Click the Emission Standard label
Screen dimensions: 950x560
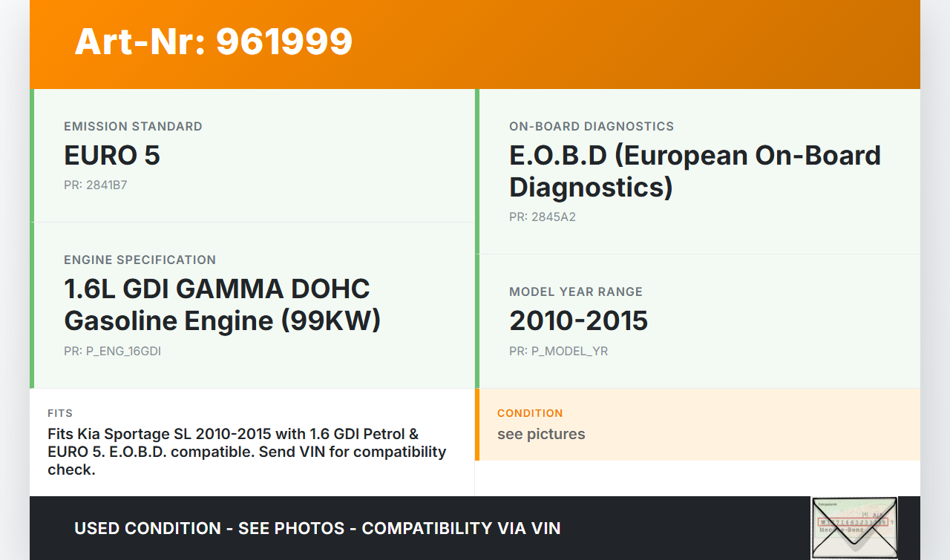click(x=133, y=126)
